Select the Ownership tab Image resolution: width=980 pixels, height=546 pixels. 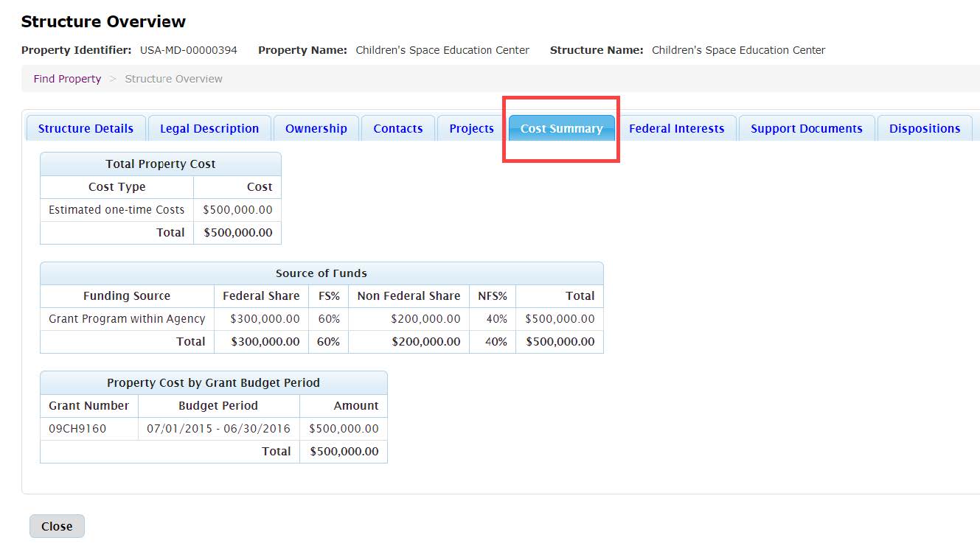click(316, 128)
